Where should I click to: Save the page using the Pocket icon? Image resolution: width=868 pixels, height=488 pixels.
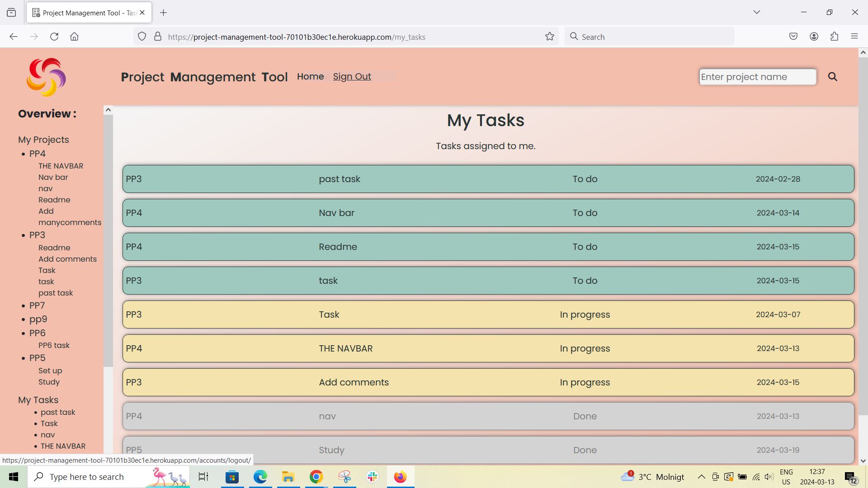(x=793, y=36)
